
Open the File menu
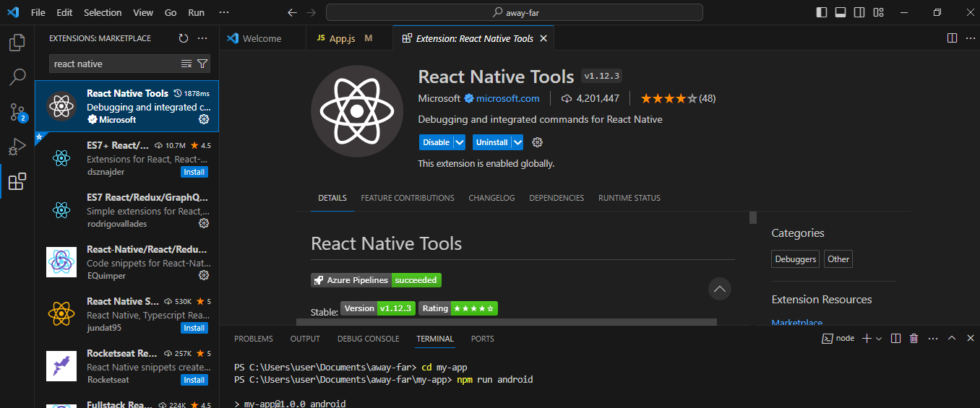(38, 13)
